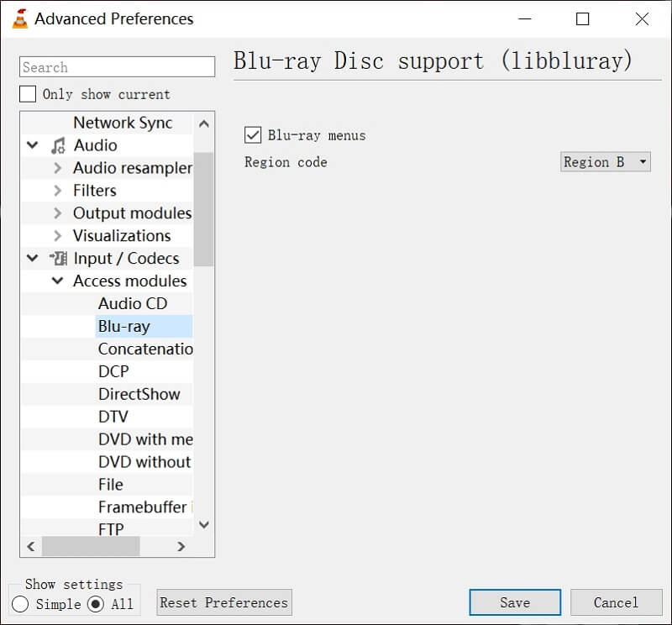
Task: Click the tree scroll down arrow
Action: point(204,525)
